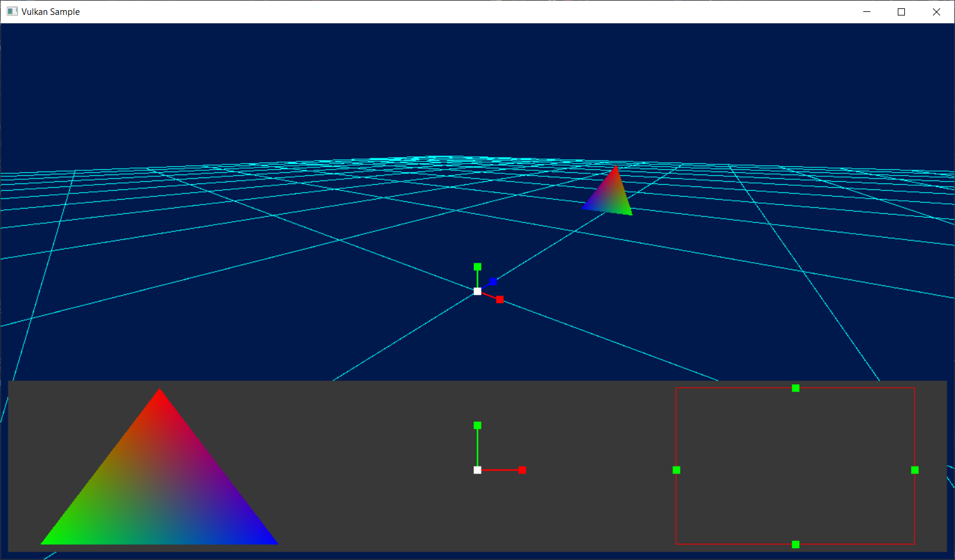Minimize the Vulkan Sample window
Image resolution: width=955 pixels, height=560 pixels.
(x=867, y=12)
